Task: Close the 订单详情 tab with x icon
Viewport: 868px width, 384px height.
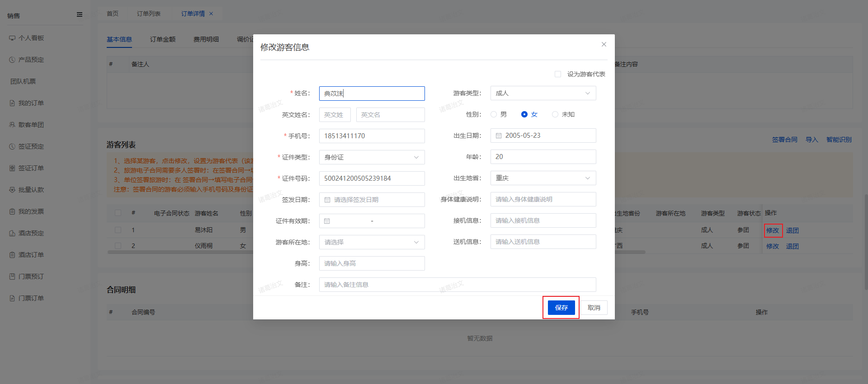Action: tap(211, 14)
